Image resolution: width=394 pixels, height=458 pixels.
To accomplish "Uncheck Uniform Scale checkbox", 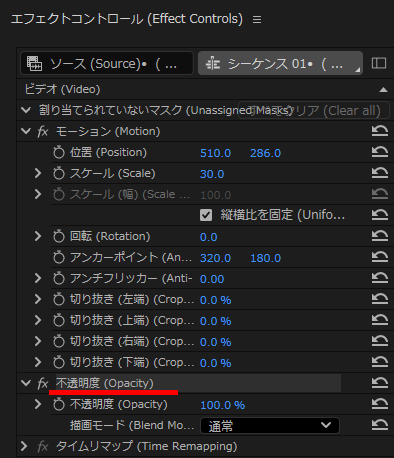I will click(x=206, y=215).
